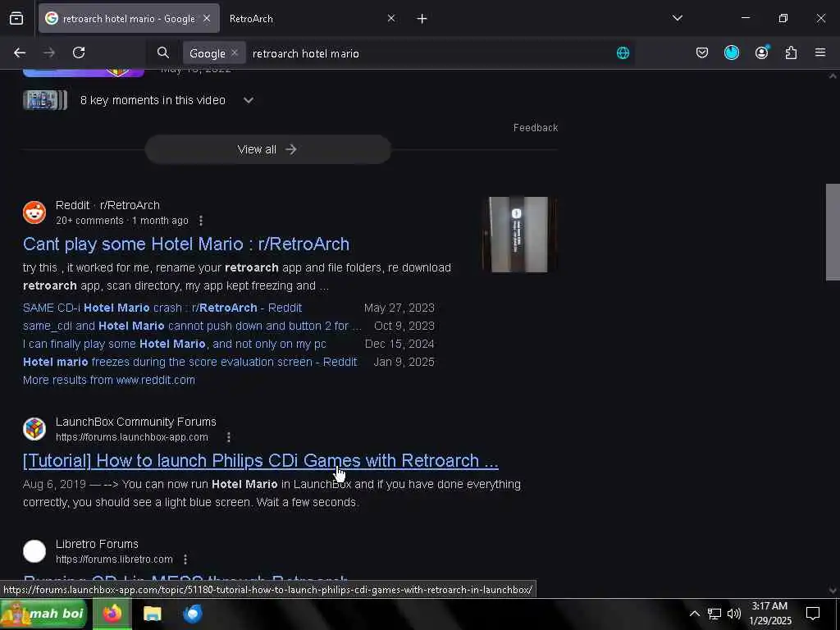The height and width of the screenshot is (630, 840).
Task: Open a new tab with plus button
Action: pos(422,19)
